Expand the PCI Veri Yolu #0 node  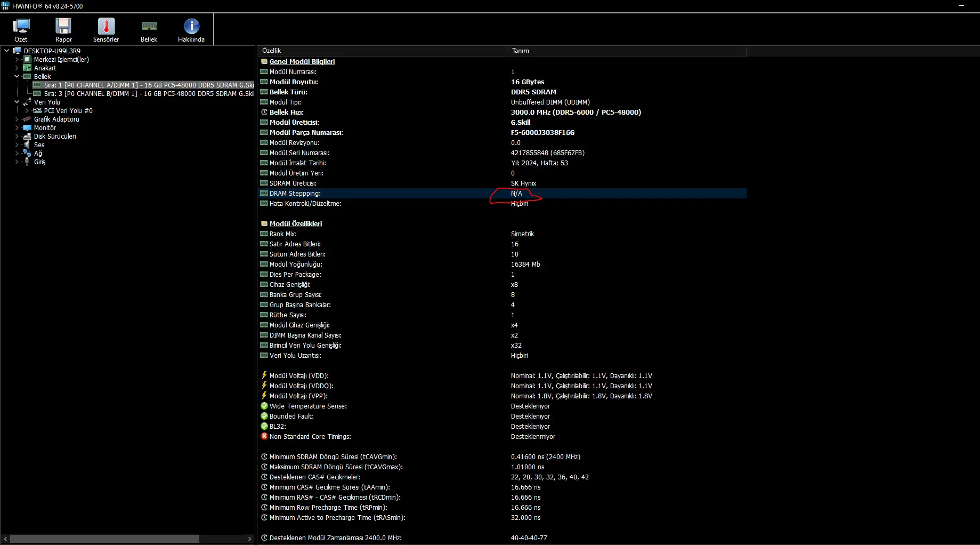[27, 110]
